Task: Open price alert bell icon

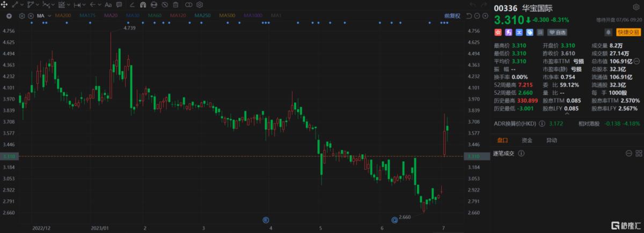Action: coord(608,32)
